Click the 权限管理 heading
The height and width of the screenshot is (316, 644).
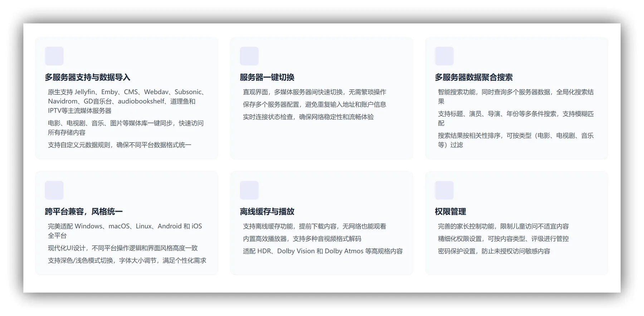click(x=450, y=212)
